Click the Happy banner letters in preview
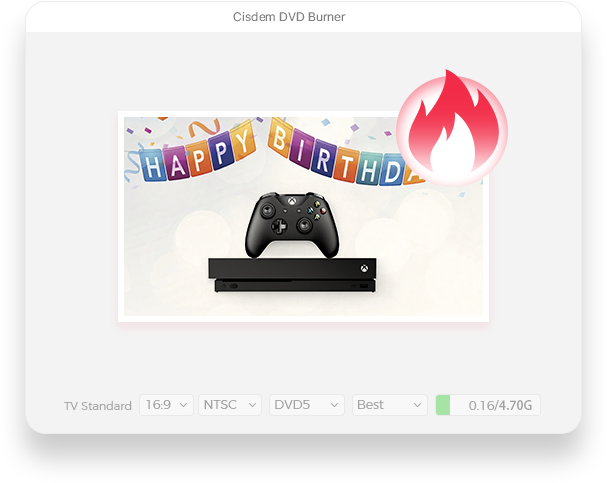Viewport: 607px width, 483px height. 197,157
